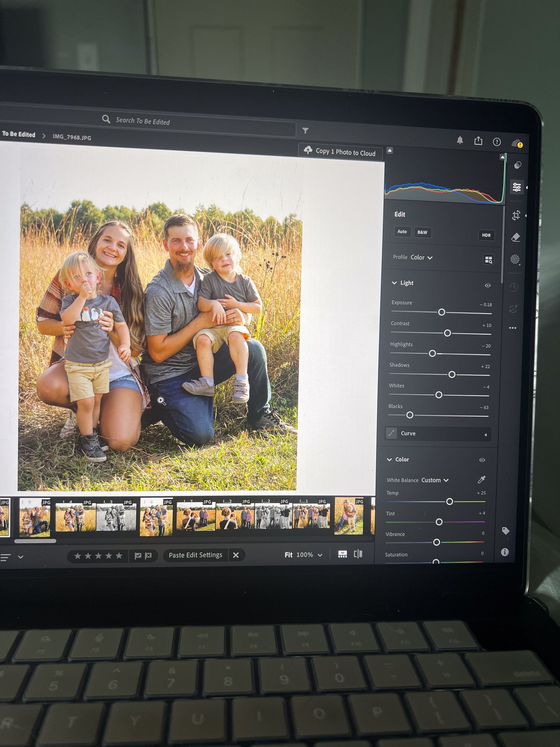Toggle the B&W treatment

[422, 232]
